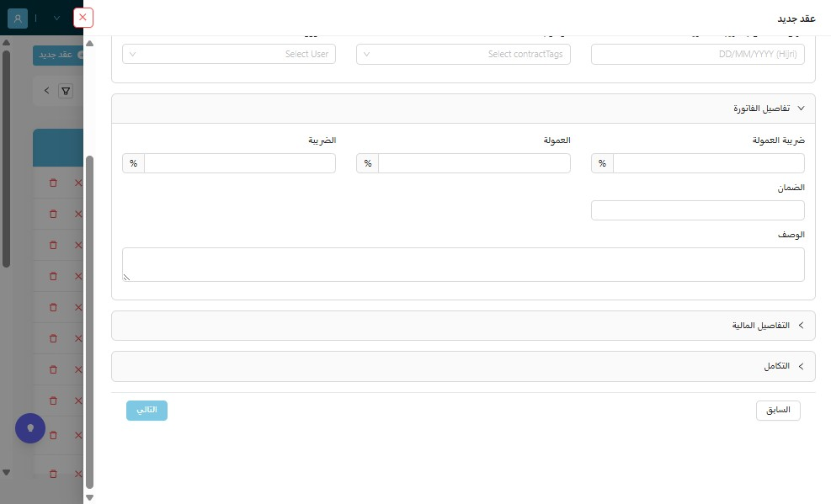Click the الضمان field label
The height and width of the screenshot is (504, 831).
(x=791, y=188)
